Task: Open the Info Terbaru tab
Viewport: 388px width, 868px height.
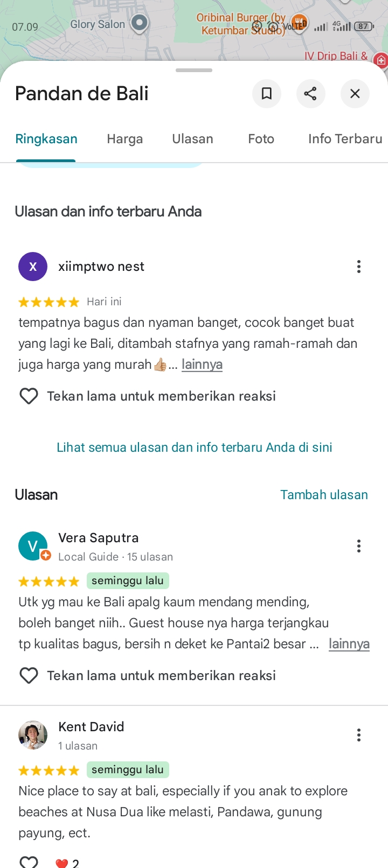Action: [x=345, y=139]
